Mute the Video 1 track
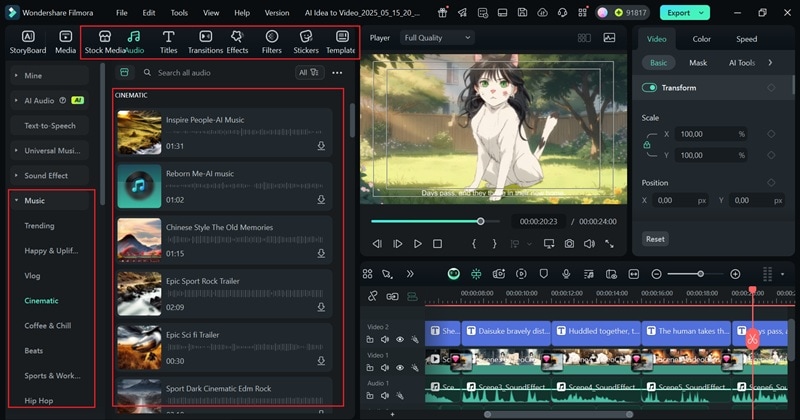Screen dimensions: 800x420 point(385,367)
